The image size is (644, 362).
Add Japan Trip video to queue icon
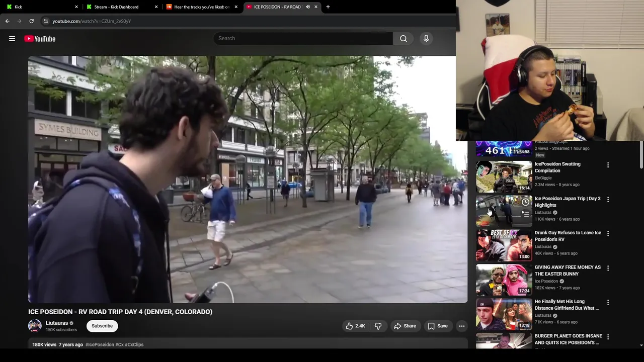click(525, 213)
